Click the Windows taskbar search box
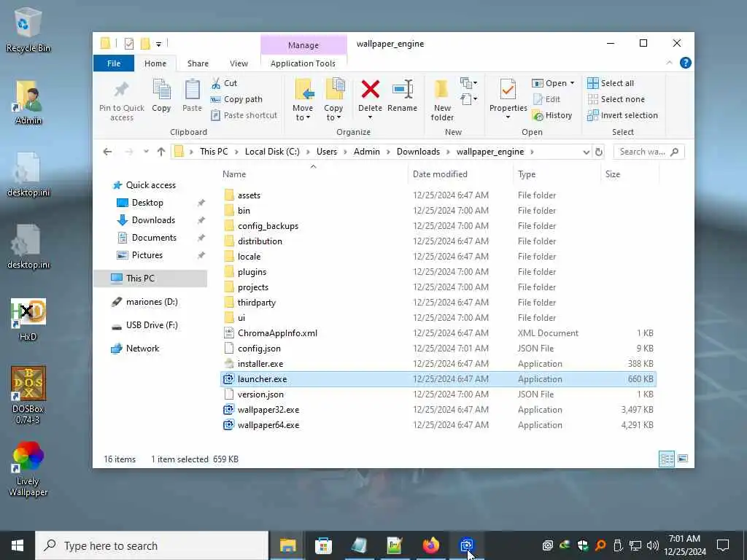 click(152, 545)
